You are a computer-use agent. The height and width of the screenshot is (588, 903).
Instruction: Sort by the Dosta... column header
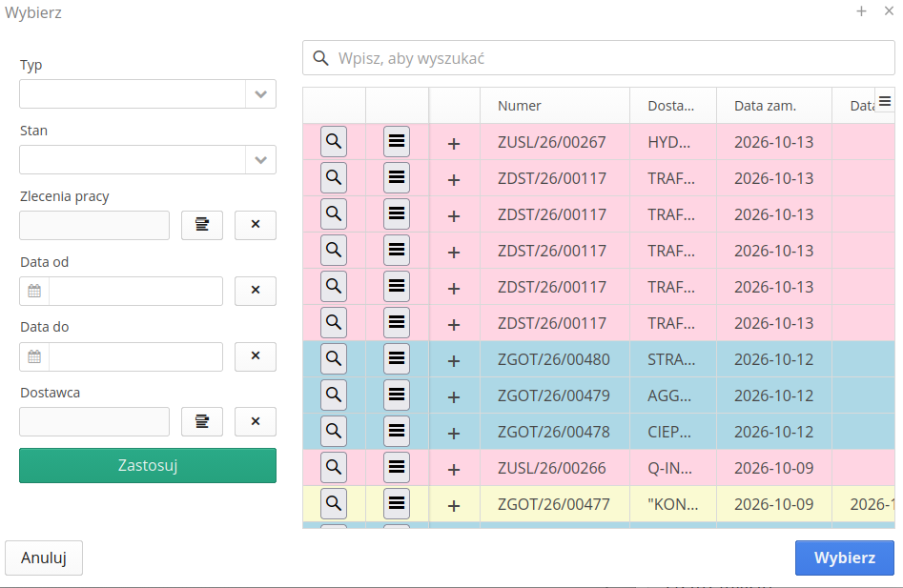pos(673,106)
